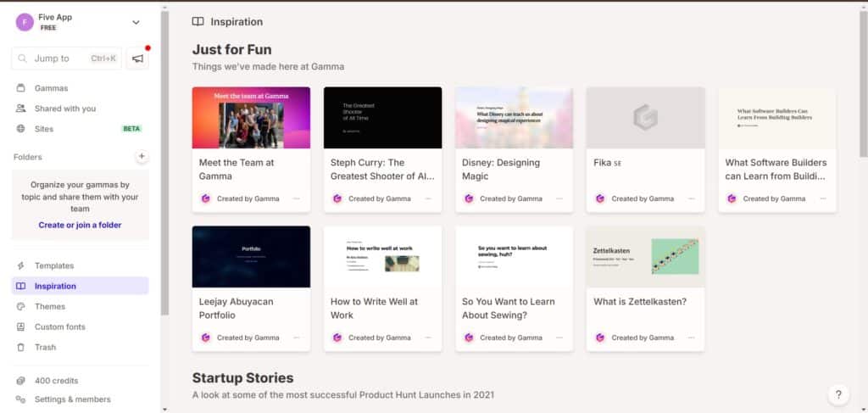Open more options on Fika card

click(x=691, y=198)
